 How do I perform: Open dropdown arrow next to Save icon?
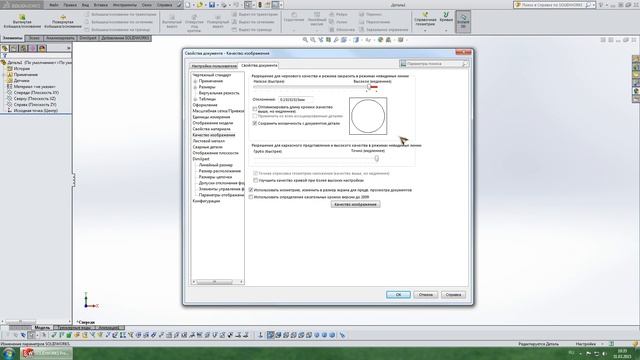tap(218, 5)
